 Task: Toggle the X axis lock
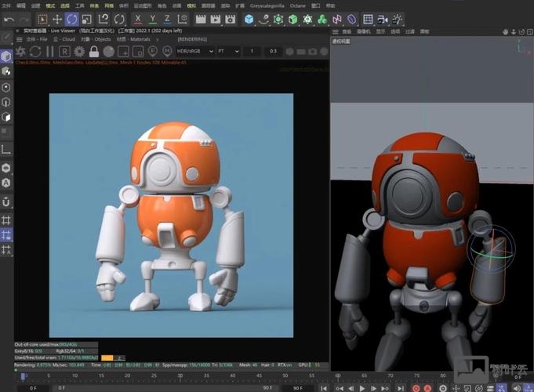[139, 19]
